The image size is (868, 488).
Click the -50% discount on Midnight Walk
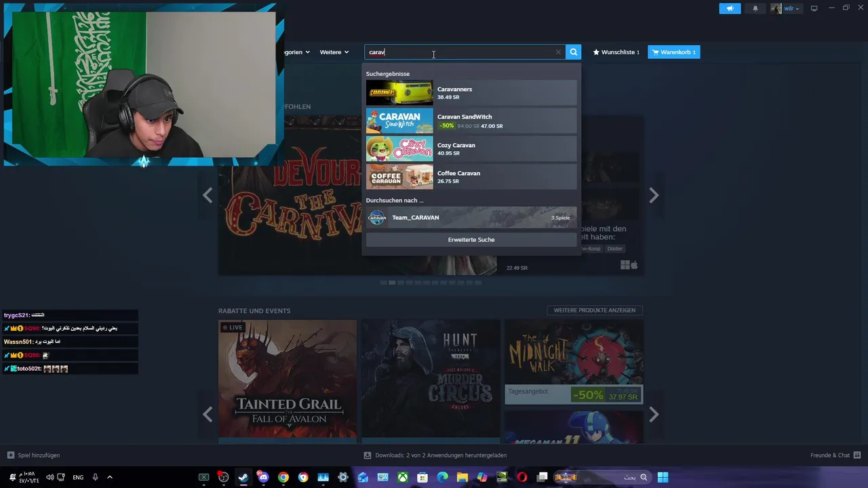(x=587, y=395)
